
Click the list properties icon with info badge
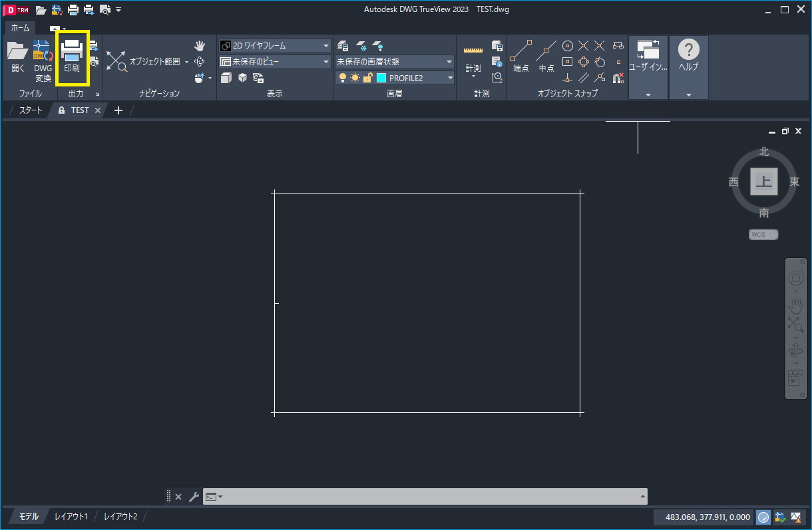pos(497,62)
